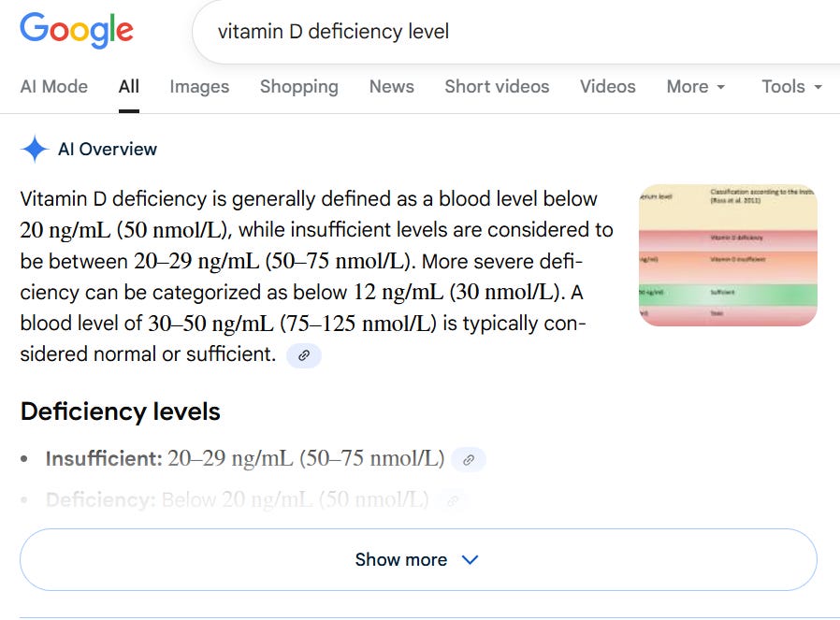Image resolution: width=840 pixels, height=620 pixels.
Task: Select the All results tab
Action: 129,87
